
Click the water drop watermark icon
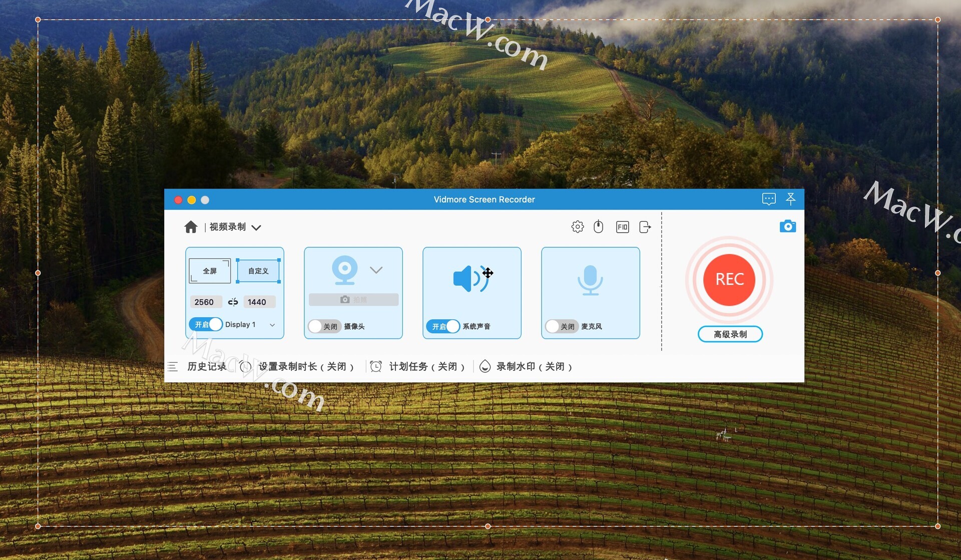(x=485, y=366)
